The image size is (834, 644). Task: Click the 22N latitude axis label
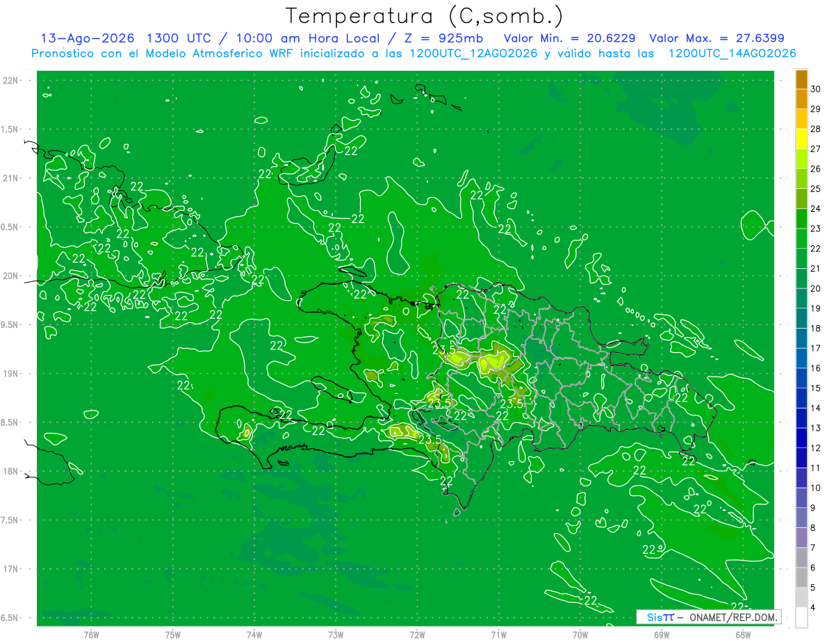(x=11, y=81)
